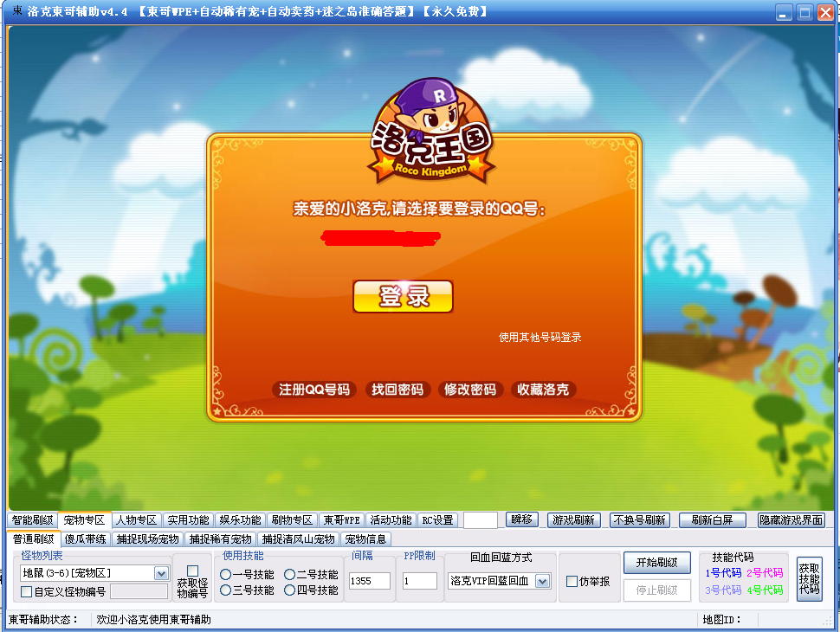840x632 pixels.
Task: Select the 四号技能 radio button
Action: click(290, 590)
